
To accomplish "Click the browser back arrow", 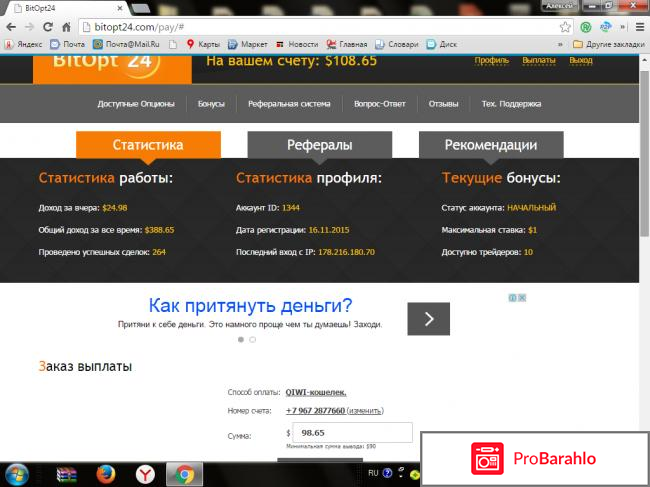I will [x=11, y=27].
